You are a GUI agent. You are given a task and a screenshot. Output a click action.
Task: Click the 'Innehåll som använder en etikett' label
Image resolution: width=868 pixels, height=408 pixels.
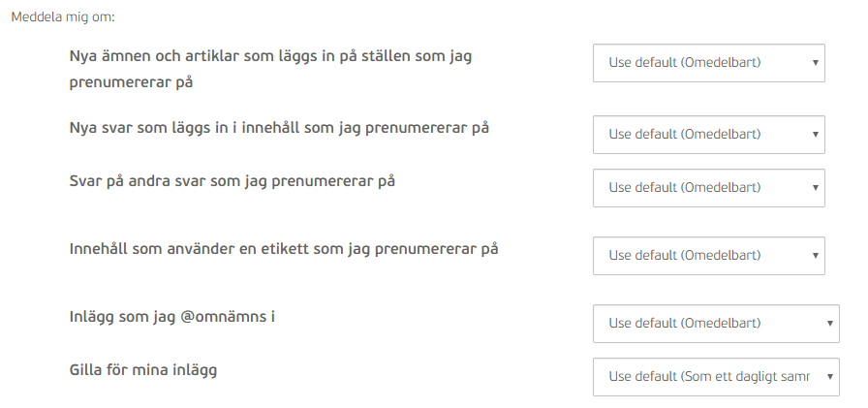(284, 249)
